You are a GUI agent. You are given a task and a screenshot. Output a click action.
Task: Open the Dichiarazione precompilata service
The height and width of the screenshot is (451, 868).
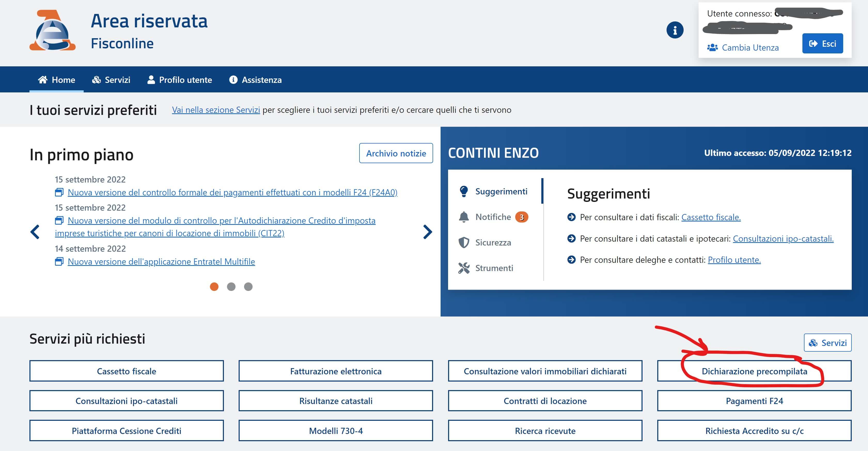click(x=754, y=371)
